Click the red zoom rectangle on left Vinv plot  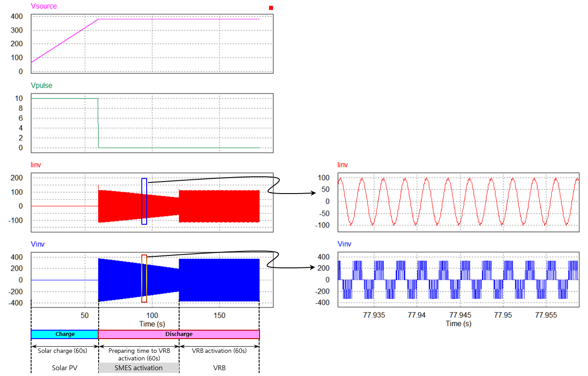(x=144, y=279)
